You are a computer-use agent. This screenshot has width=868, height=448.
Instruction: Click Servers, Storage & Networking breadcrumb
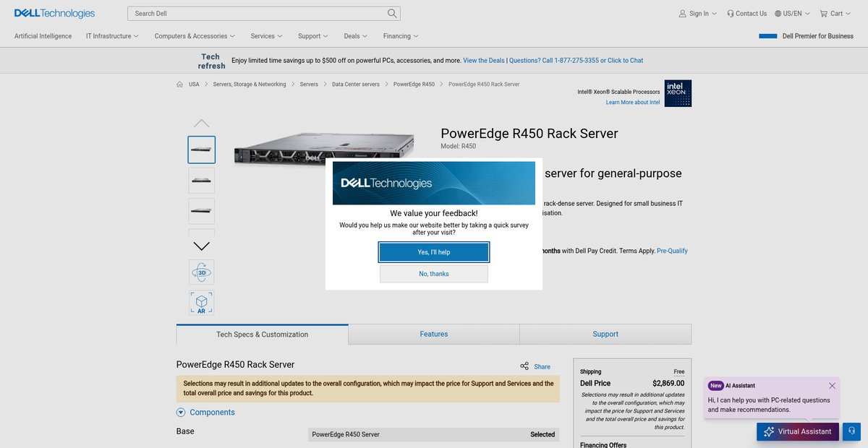coord(250,85)
